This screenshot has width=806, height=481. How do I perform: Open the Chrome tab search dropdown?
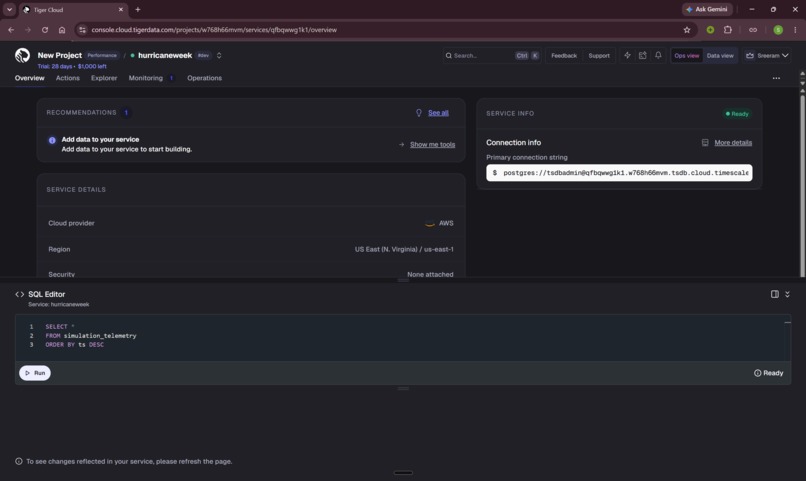(x=9, y=9)
